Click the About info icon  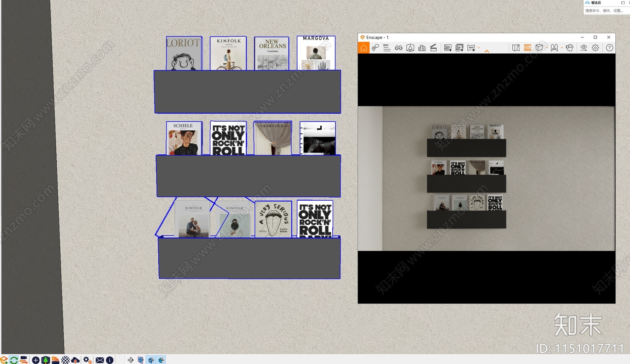110,360
